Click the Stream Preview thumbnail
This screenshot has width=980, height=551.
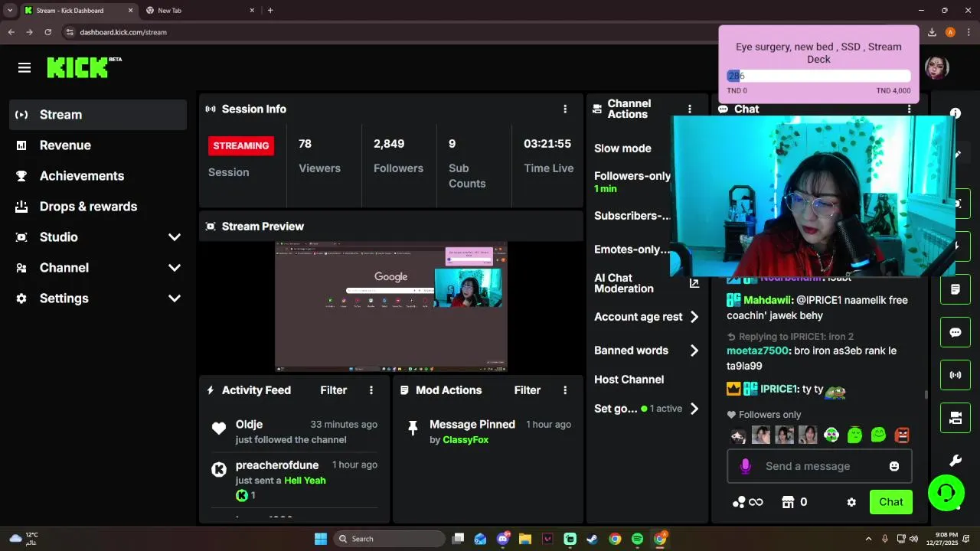(391, 307)
